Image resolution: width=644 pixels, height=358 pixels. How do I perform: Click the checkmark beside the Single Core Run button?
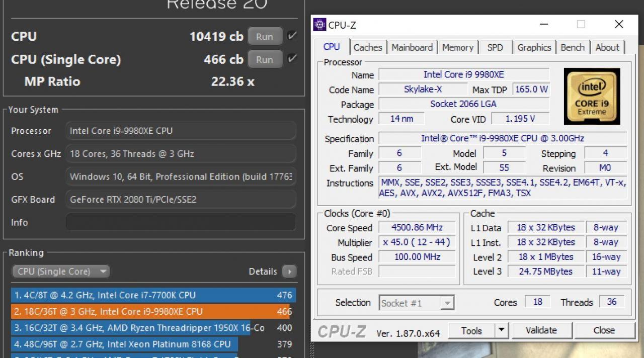(x=292, y=59)
